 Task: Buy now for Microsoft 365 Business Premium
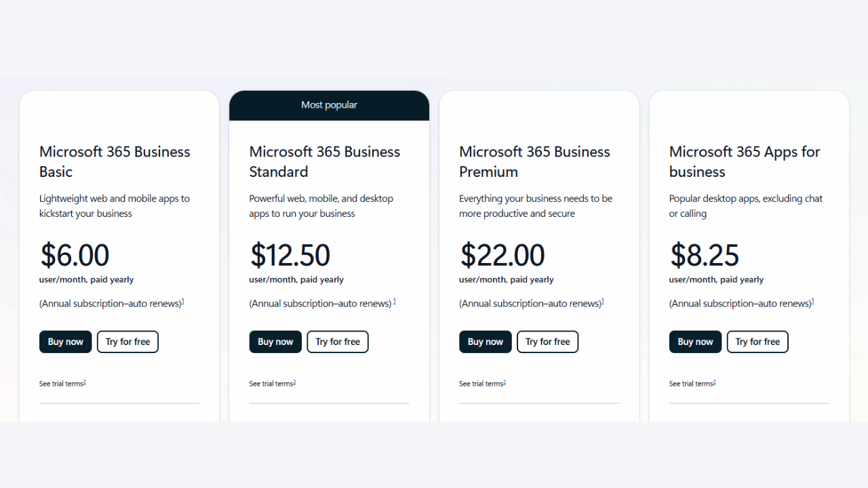pos(486,342)
